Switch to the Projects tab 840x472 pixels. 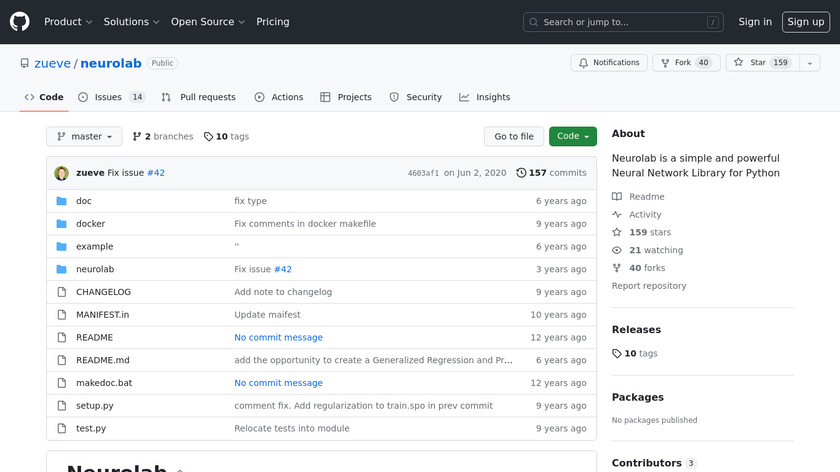pos(346,97)
